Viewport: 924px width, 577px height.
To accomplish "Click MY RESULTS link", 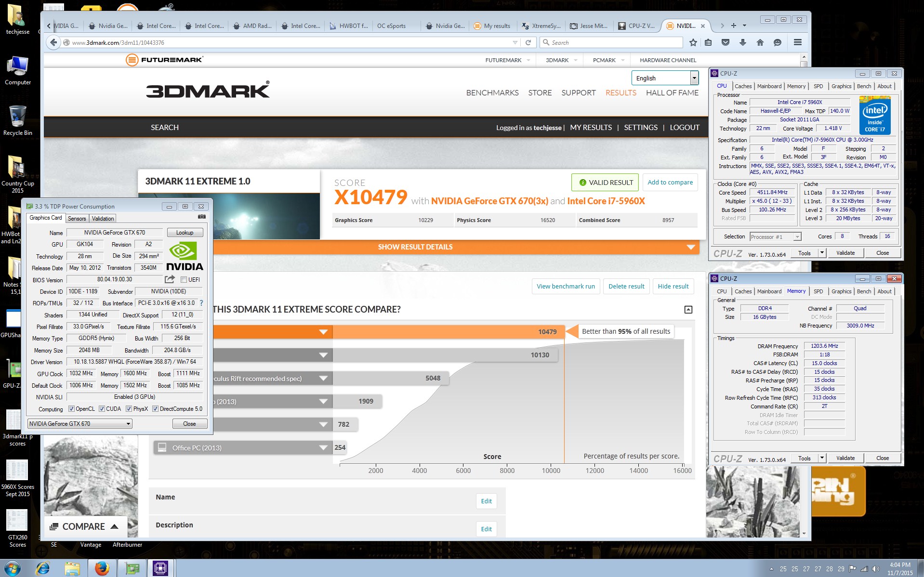I will click(x=591, y=128).
